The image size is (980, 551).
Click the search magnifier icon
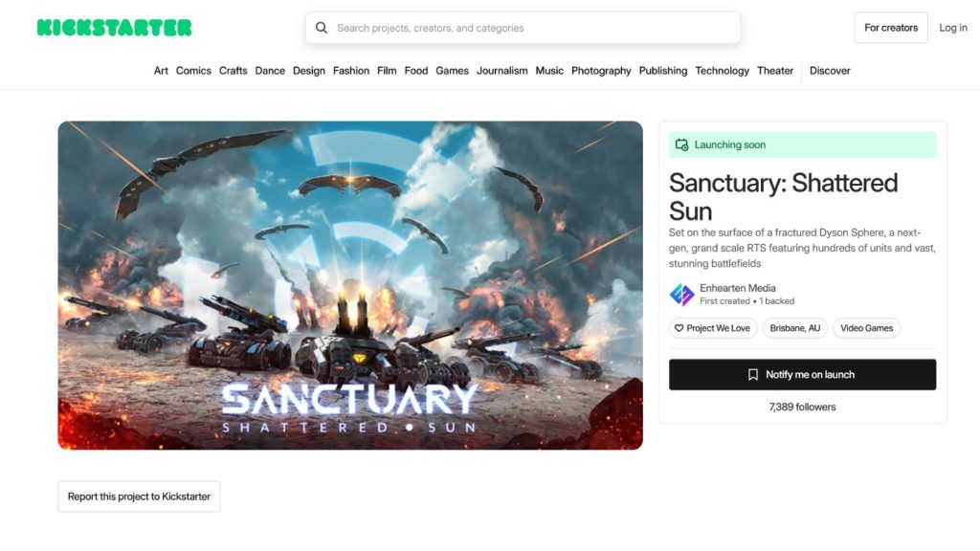tap(322, 28)
